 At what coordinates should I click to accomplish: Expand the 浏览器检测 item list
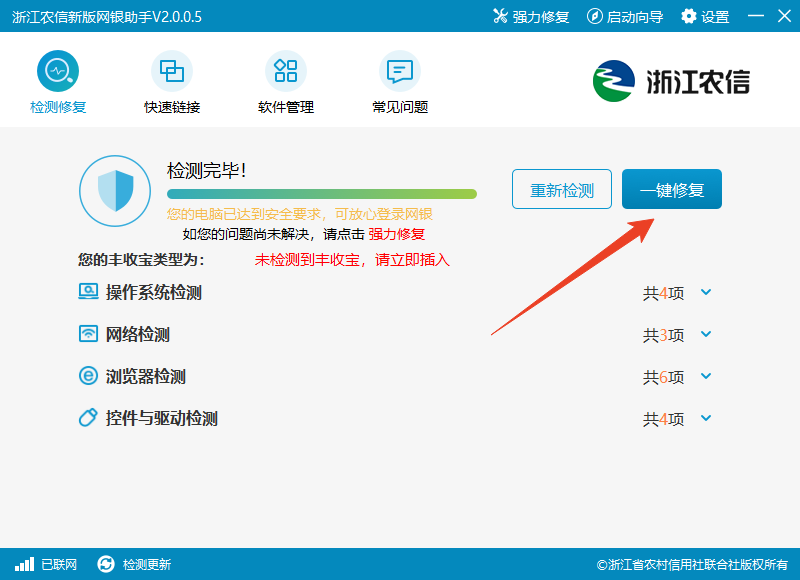(x=706, y=377)
